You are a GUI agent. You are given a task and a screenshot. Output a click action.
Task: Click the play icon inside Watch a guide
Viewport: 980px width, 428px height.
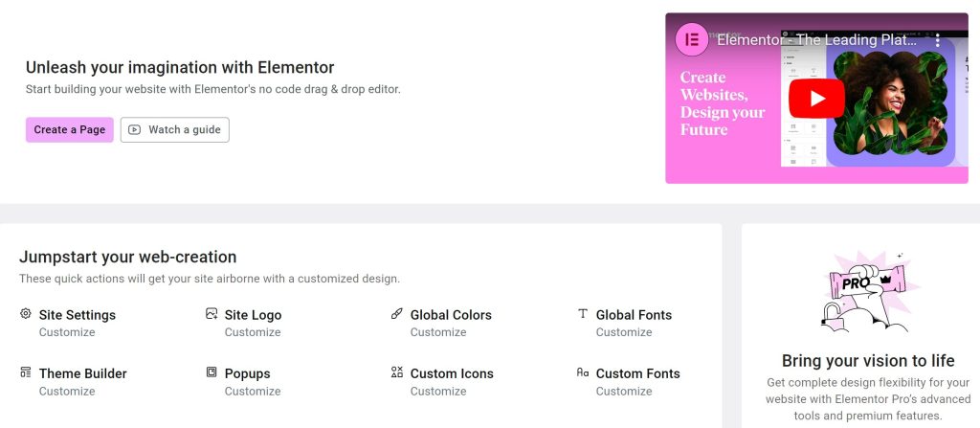pyautogui.click(x=134, y=129)
